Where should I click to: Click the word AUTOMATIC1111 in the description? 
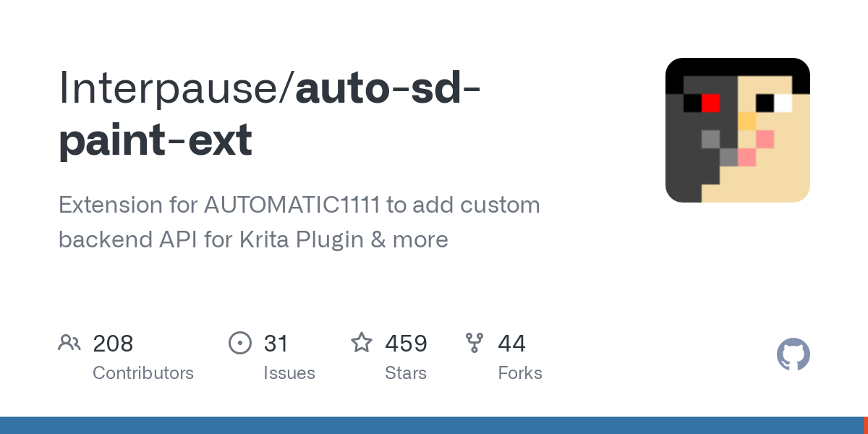292,205
